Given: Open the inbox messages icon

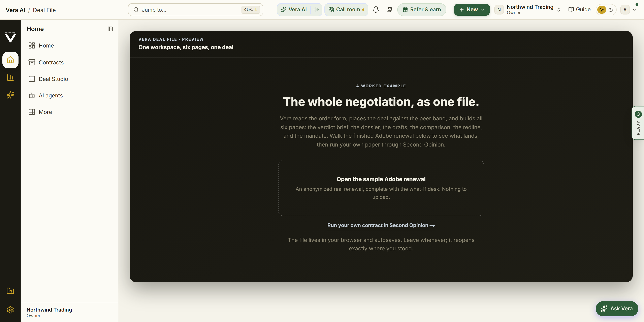Looking at the screenshot, I should point(389,10).
